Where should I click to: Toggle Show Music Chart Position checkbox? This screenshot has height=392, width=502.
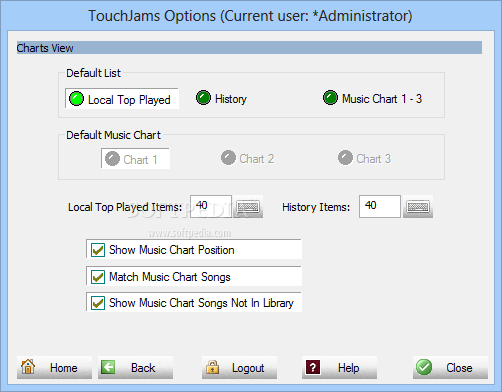click(x=194, y=249)
